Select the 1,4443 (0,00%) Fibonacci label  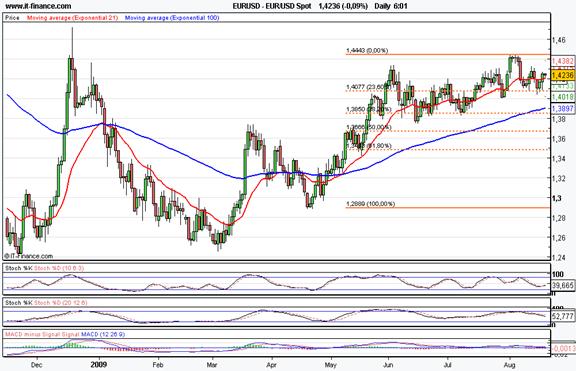[367, 51]
